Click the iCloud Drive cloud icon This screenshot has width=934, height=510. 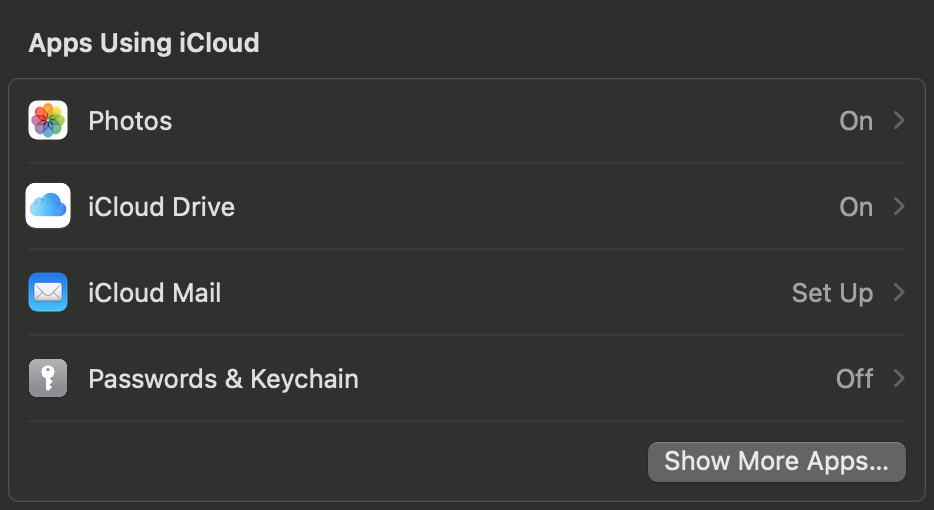point(48,207)
